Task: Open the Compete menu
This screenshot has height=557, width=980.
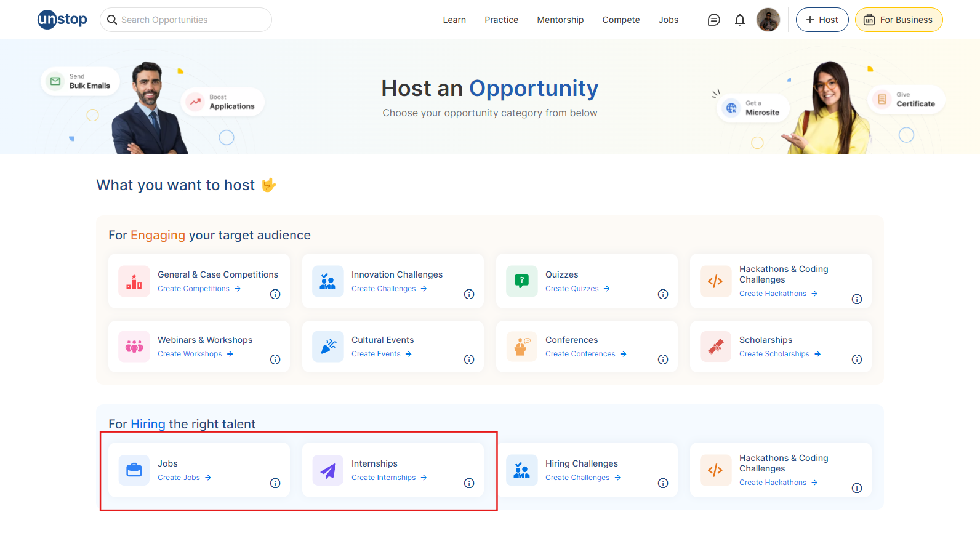Action: (621, 20)
